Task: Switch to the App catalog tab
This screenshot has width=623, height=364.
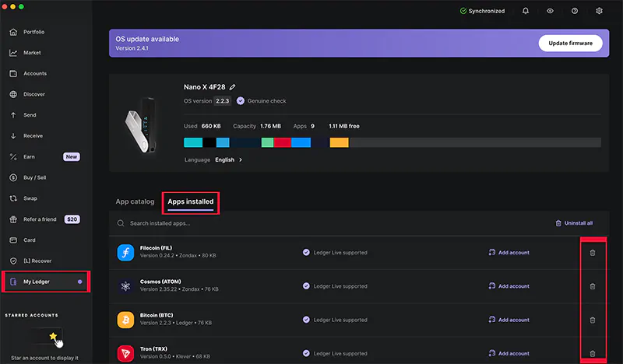Action: coord(135,201)
